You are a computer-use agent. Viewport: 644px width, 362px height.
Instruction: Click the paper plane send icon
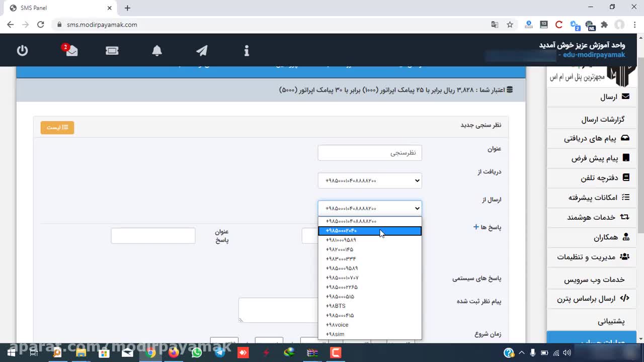click(x=202, y=50)
